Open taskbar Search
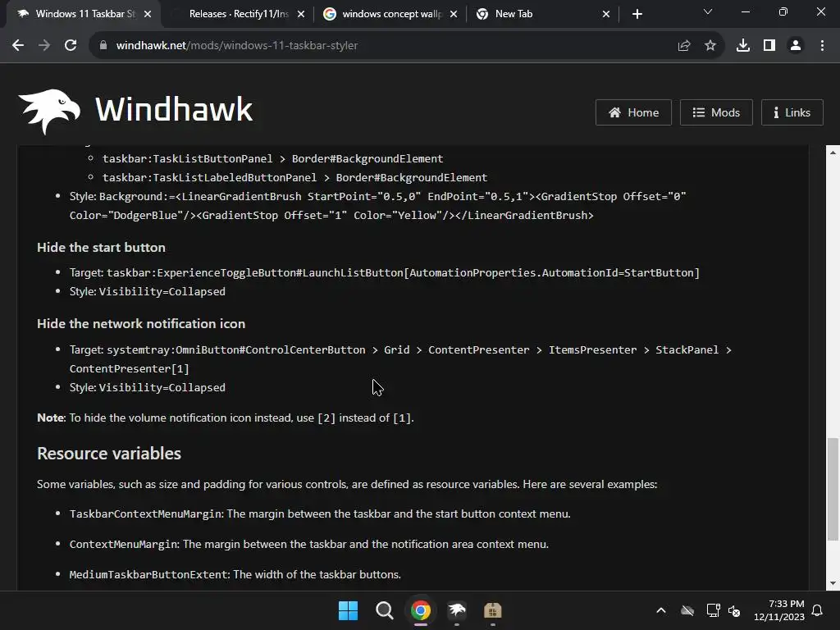The height and width of the screenshot is (630, 840). [384, 610]
